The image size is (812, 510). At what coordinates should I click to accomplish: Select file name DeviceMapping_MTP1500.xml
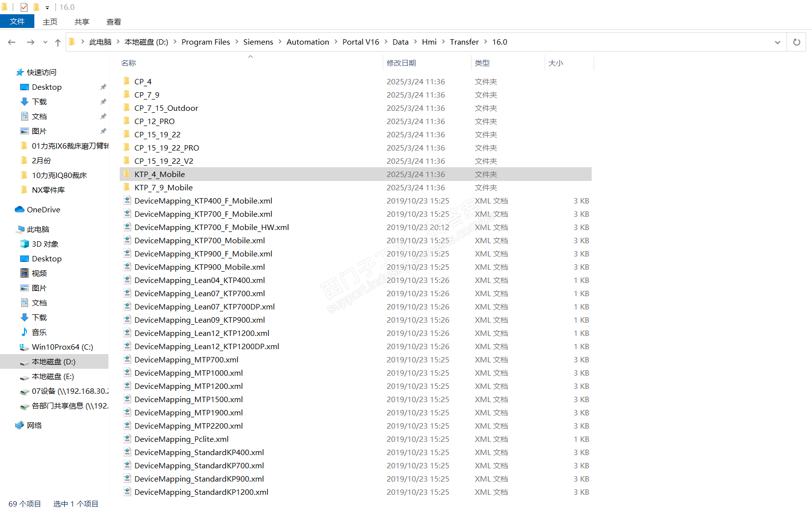pyautogui.click(x=189, y=400)
